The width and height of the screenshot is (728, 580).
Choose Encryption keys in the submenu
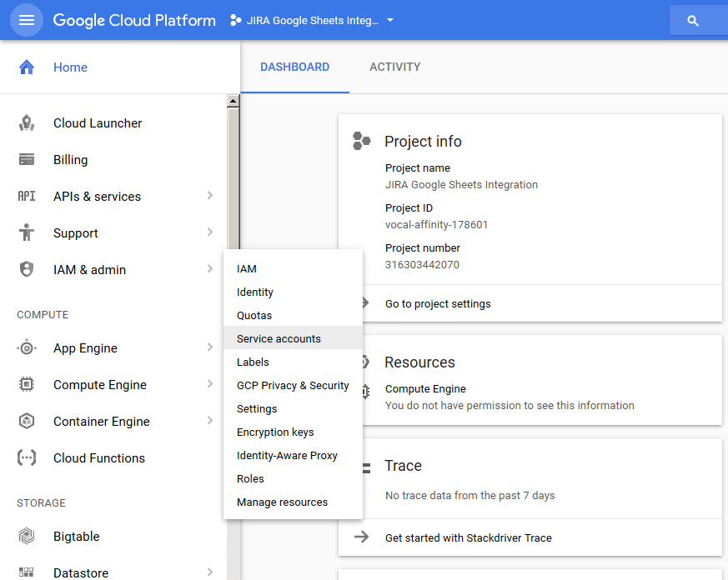pos(275,432)
